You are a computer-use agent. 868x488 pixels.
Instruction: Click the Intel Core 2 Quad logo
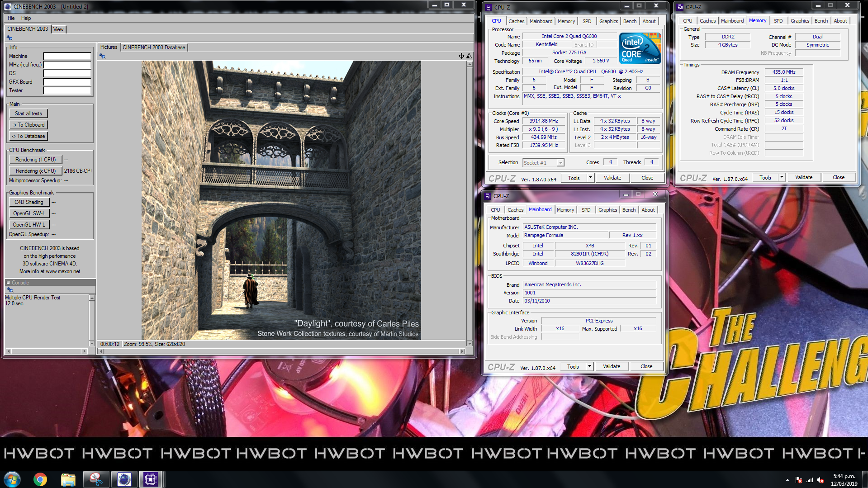click(640, 48)
